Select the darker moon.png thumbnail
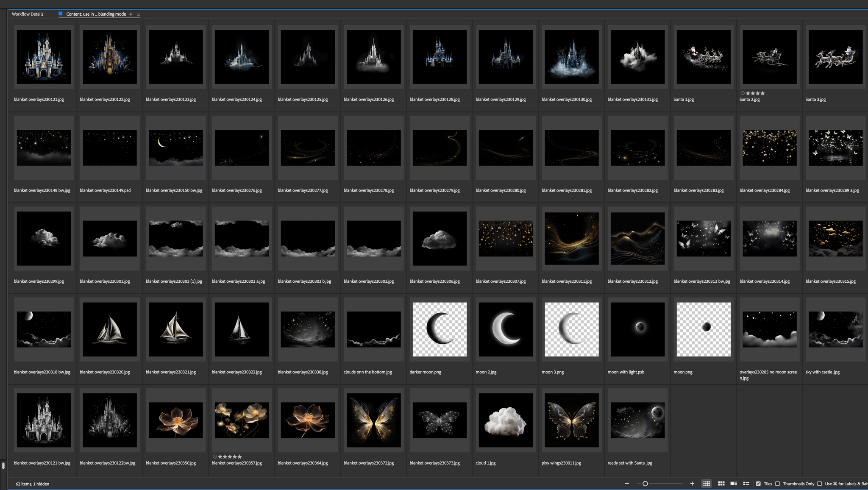Screen dimensions: 868x490 click(x=440, y=329)
